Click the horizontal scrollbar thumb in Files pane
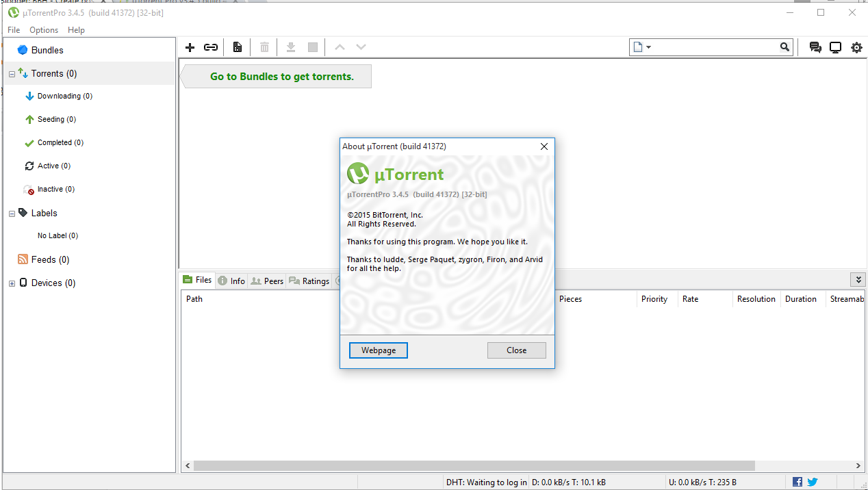868x490 pixels. point(474,465)
